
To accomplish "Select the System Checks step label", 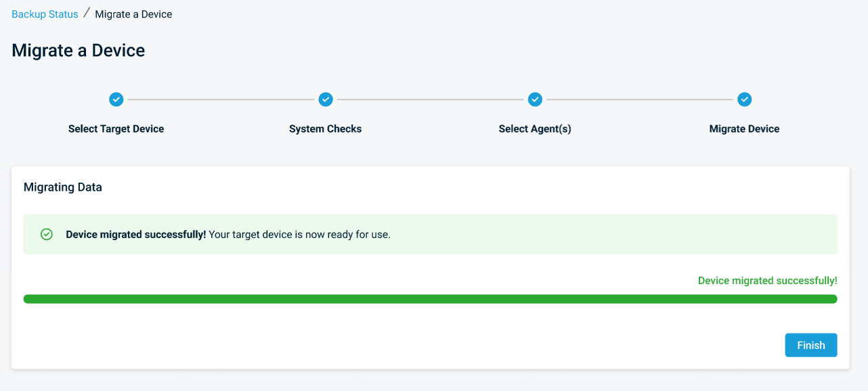I will click(x=326, y=129).
